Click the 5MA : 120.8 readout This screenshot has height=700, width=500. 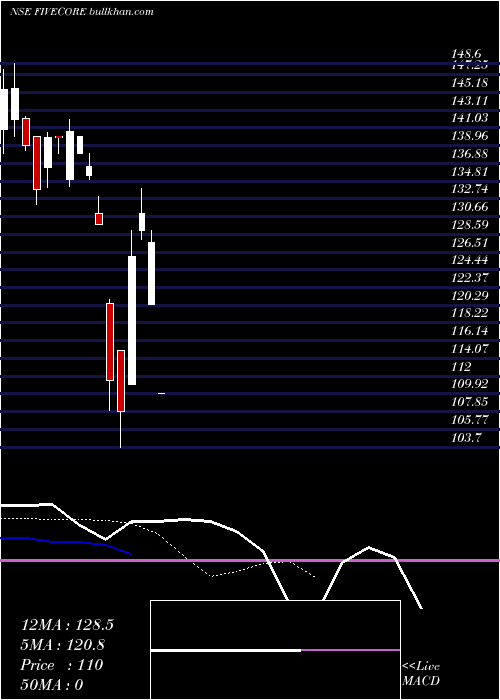click(63, 645)
